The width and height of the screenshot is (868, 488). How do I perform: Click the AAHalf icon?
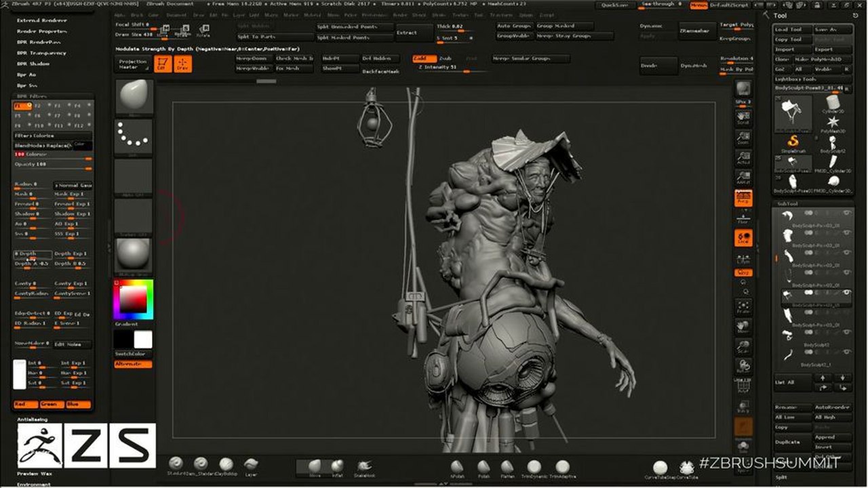click(744, 178)
